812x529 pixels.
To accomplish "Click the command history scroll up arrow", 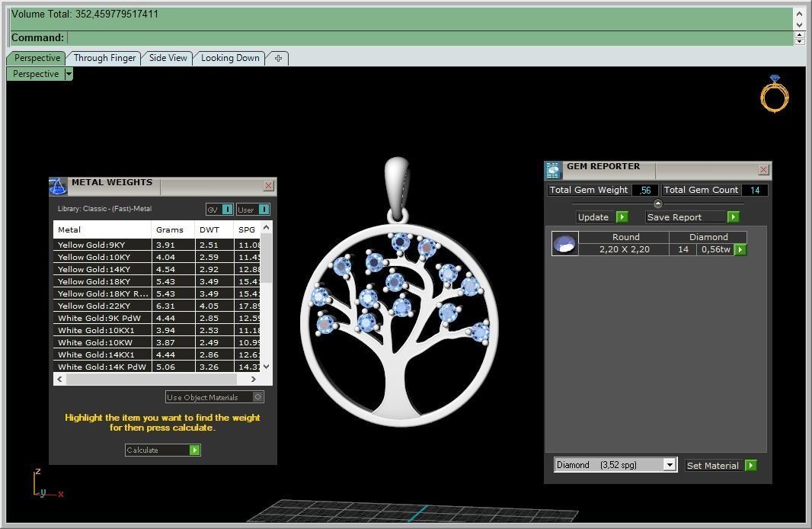I will (800, 14).
